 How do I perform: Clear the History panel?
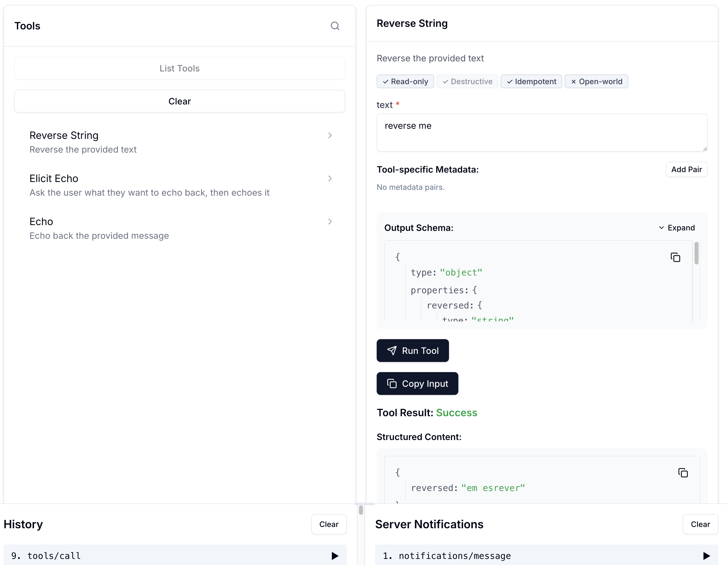(x=329, y=524)
